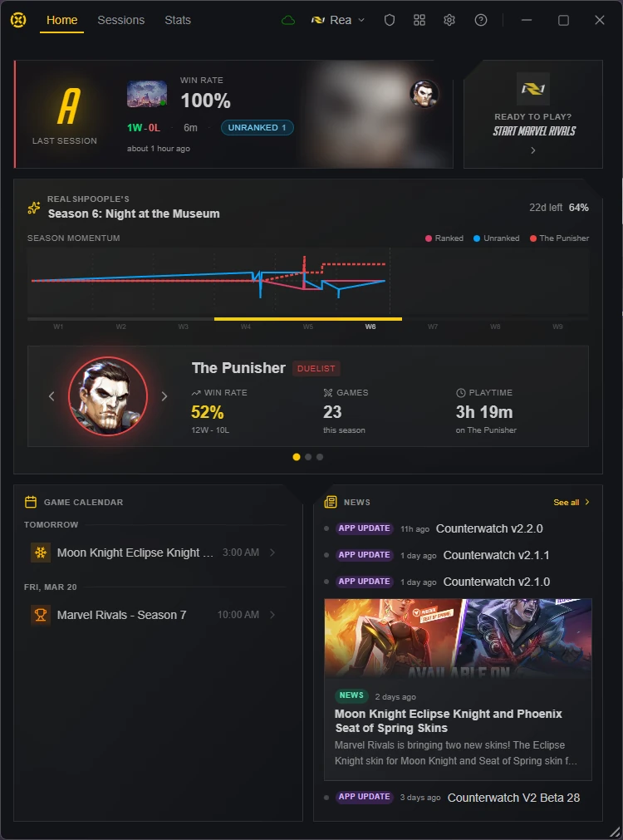This screenshot has height=840, width=623.
Task: Switch to the Stats tab
Action: pyautogui.click(x=178, y=21)
